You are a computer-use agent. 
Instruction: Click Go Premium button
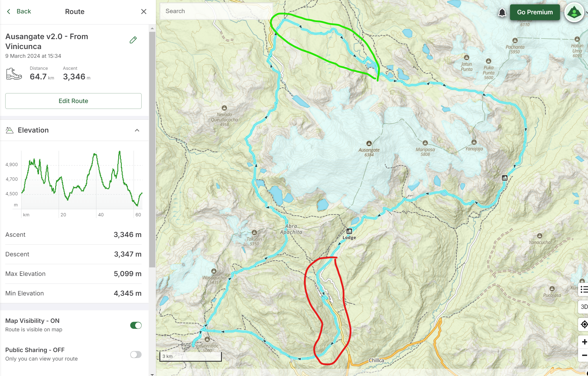(x=535, y=12)
